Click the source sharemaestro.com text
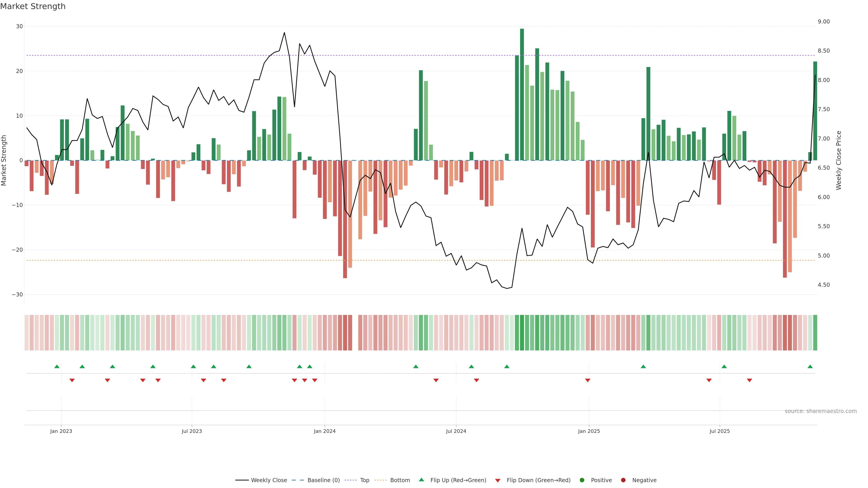The image size is (868, 488). tap(821, 411)
